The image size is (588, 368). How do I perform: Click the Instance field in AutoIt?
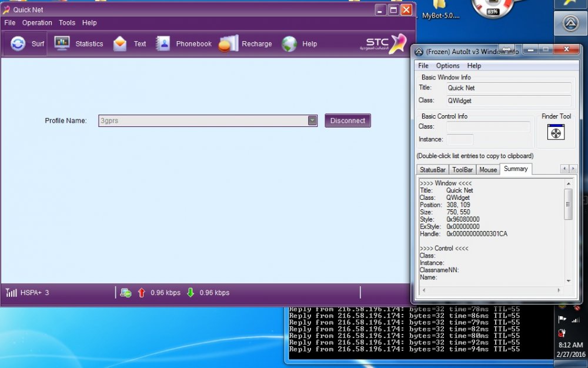[x=460, y=139]
